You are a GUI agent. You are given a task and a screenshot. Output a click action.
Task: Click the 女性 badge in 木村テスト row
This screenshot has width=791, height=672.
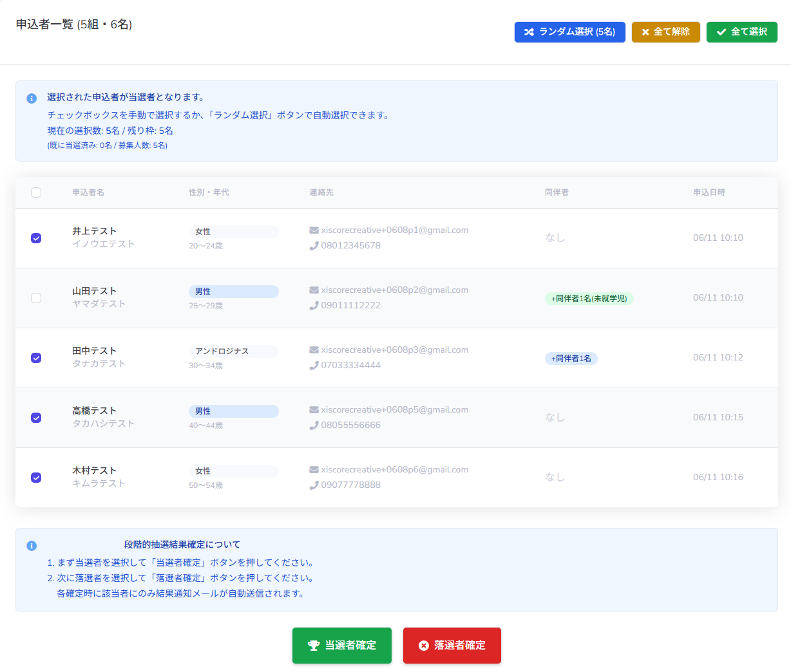pyautogui.click(x=234, y=471)
